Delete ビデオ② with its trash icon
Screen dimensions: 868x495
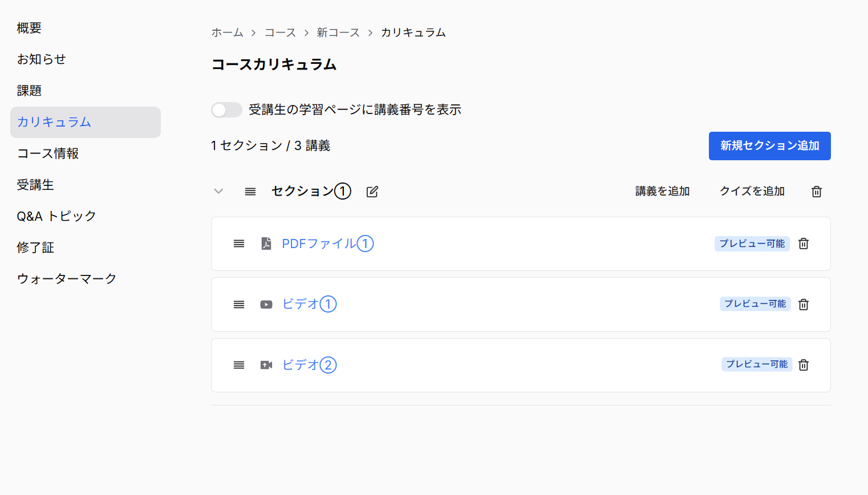tap(803, 365)
